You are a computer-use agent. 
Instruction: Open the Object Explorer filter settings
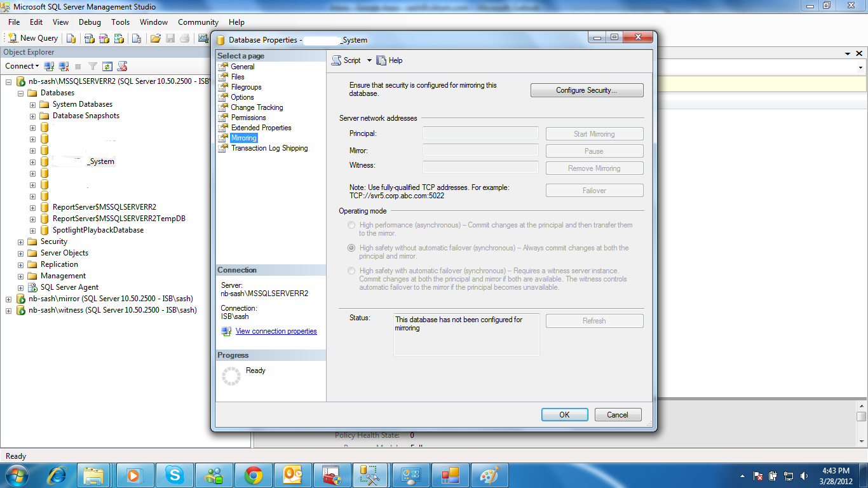pos(93,66)
